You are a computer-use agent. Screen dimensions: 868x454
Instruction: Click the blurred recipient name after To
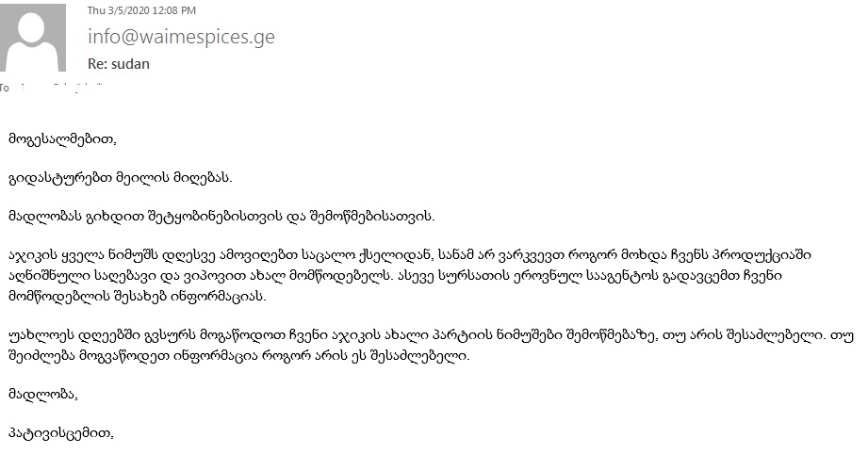62,88
